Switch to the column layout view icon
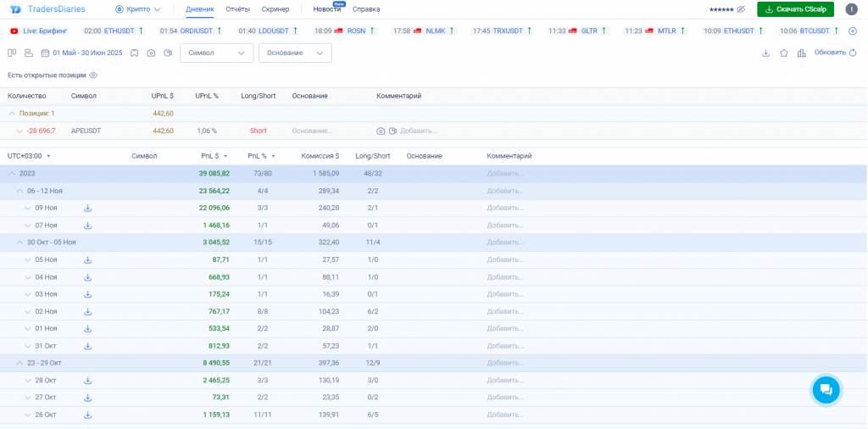Viewport: 868px width, 429px height. [x=12, y=53]
